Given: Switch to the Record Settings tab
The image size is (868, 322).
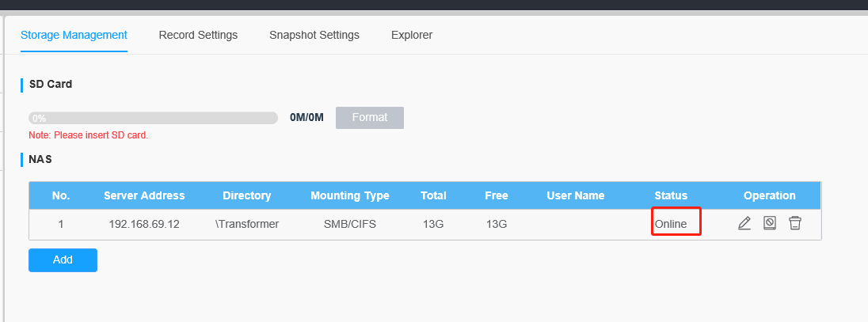Looking at the screenshot, I should tap(198, 35).
